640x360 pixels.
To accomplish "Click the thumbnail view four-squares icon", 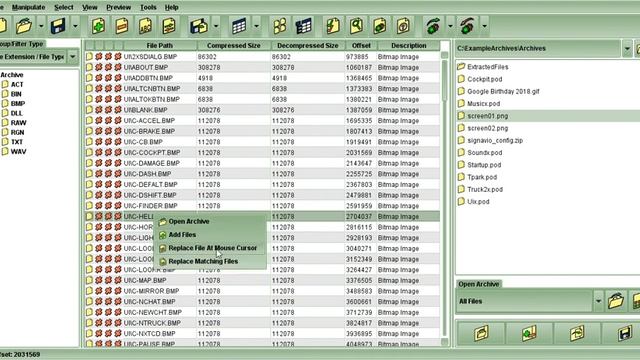I will tap(280, 26).
